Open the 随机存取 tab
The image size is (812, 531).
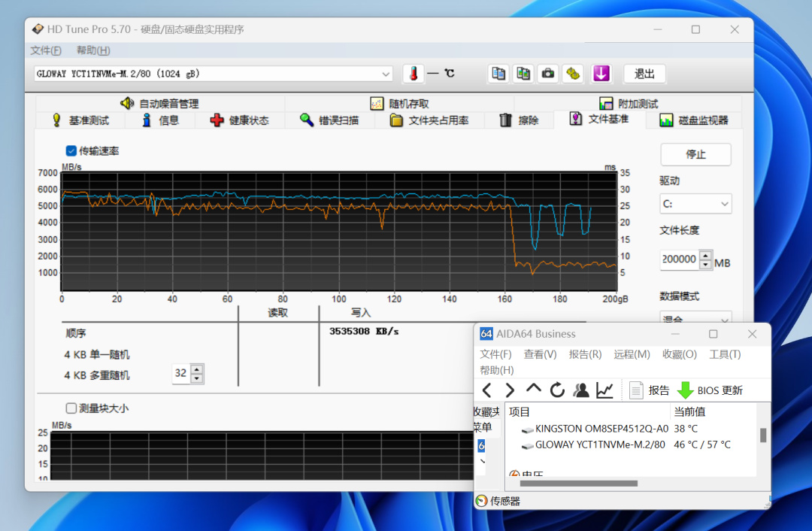pyautogui.click(x=399, y=103)
